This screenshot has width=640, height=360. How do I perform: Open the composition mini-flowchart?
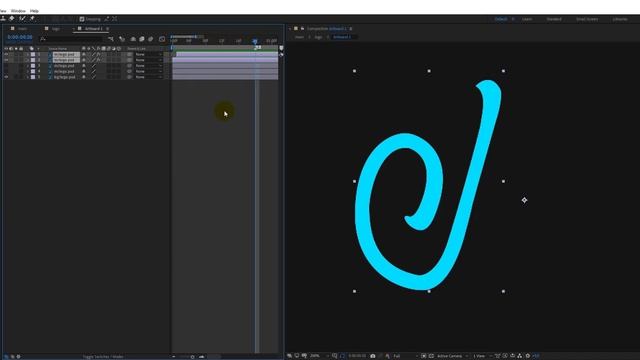coord(111,39)
